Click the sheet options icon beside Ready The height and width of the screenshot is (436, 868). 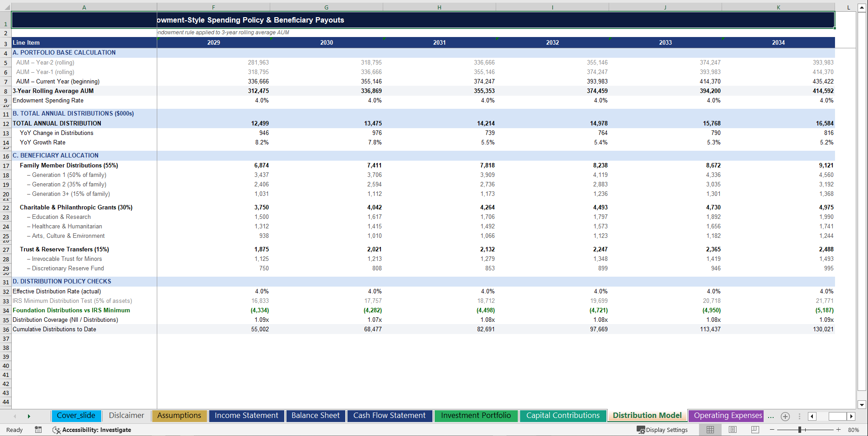pos(38,430)
